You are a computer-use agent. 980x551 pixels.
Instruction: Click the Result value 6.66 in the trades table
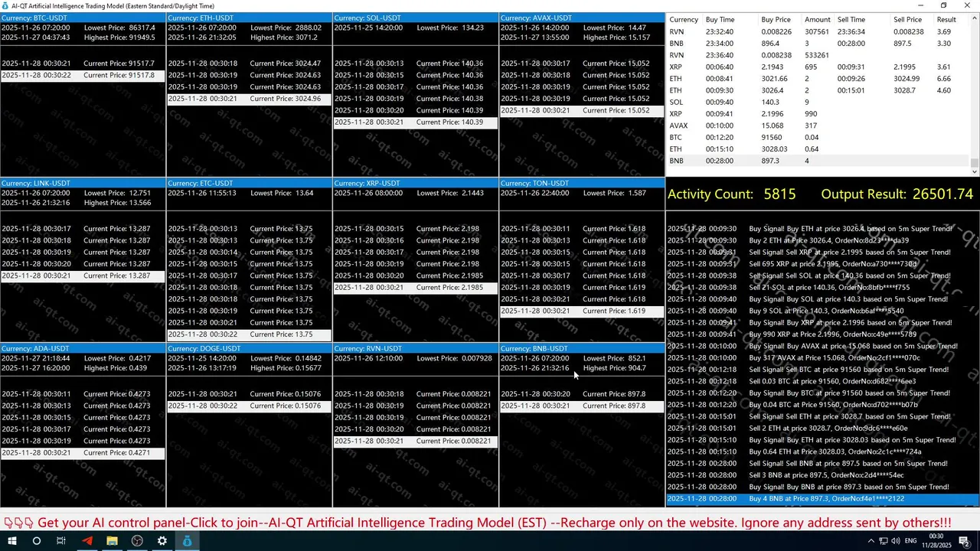(943, 79)
